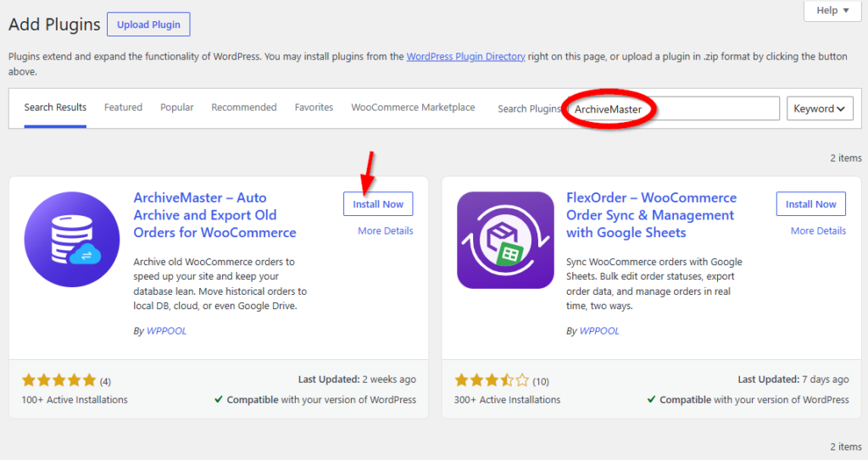Click the "100+ Active Installations" text
The width and height of the screenshot is (868, 460).
[75, 400]
